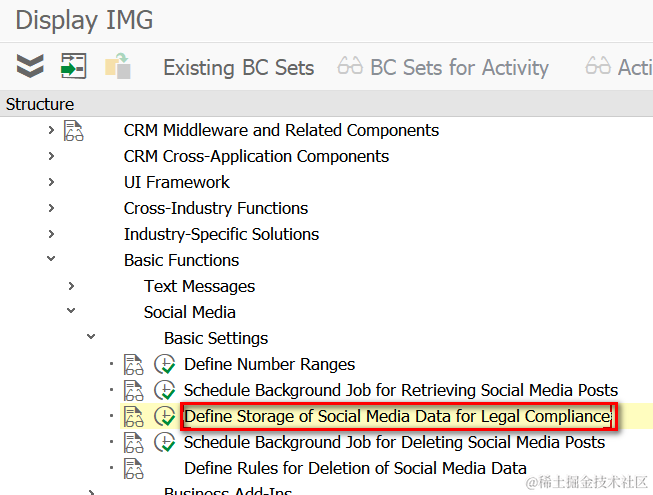This screenshot has width=653, height=495.
Task: Select Define Number Ranges activity text
Action: tap(269, 364)
